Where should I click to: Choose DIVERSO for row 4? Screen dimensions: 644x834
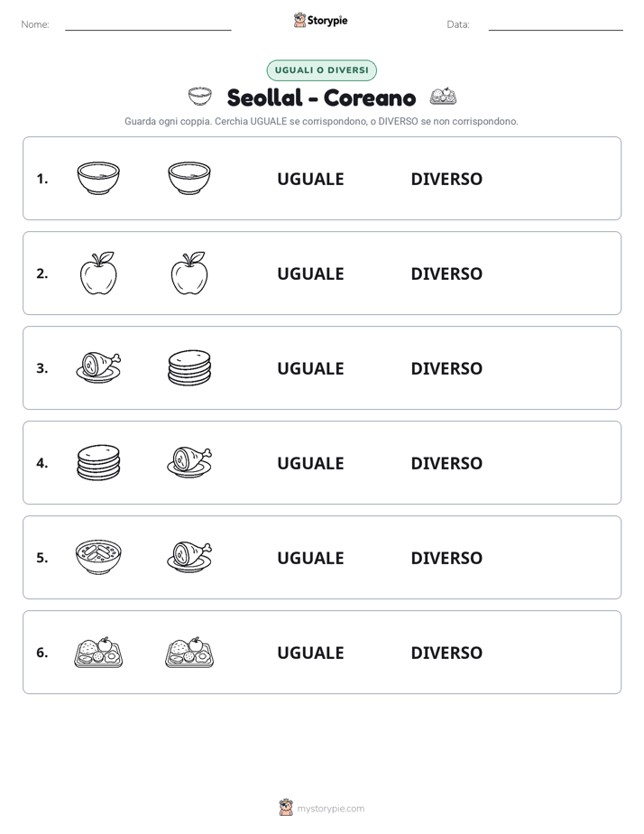pos(446,463)
